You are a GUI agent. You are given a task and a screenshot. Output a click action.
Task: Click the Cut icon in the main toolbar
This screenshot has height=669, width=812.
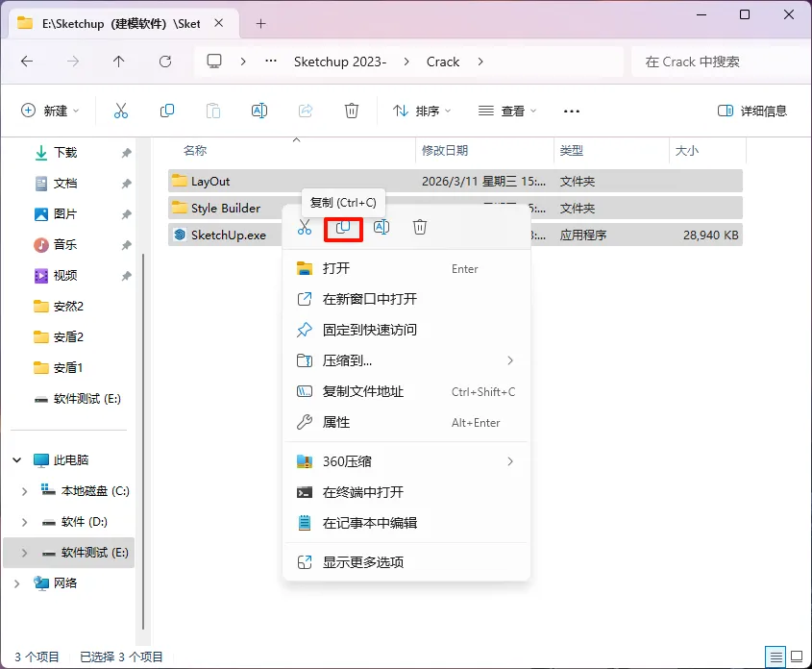121,111
